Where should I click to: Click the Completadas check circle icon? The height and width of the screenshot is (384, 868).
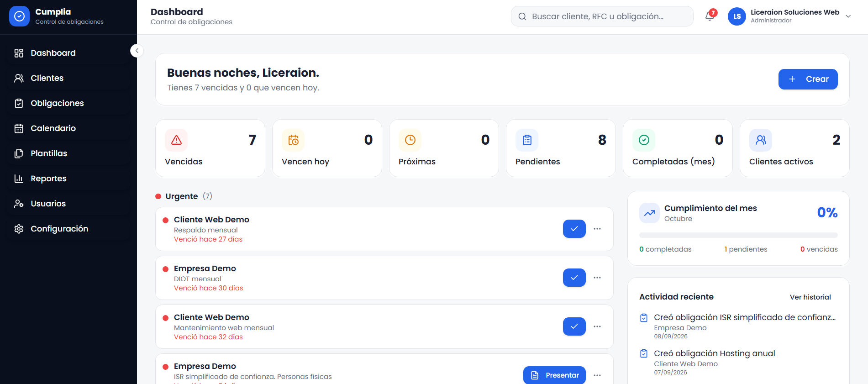click(x=644, y=140)
